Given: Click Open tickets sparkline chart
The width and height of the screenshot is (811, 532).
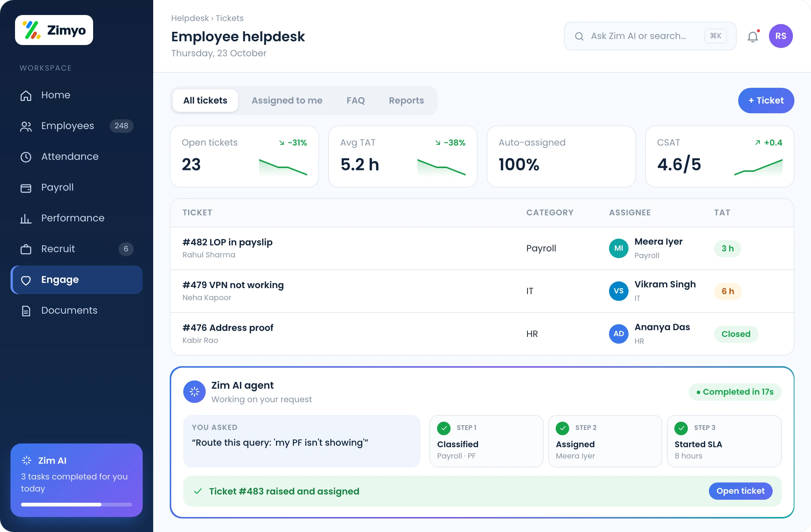Looking at the screenshot, I should coord(283,167).
